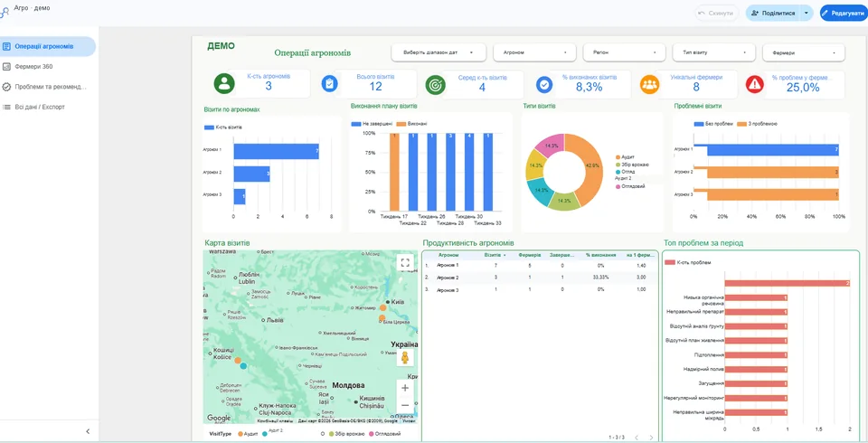Image resolution: width=868 pixels, height=443 pixels.
Task: Go to the next page of the agronomist table
Action: click(652, 438)
